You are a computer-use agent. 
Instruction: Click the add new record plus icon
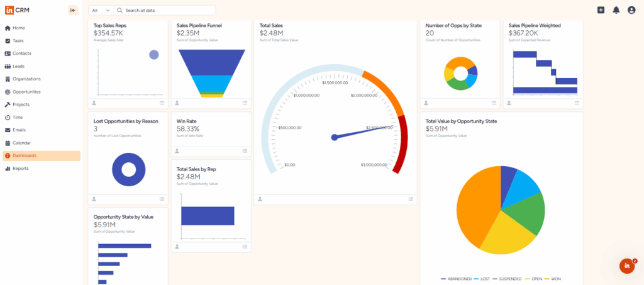point(601,10)
